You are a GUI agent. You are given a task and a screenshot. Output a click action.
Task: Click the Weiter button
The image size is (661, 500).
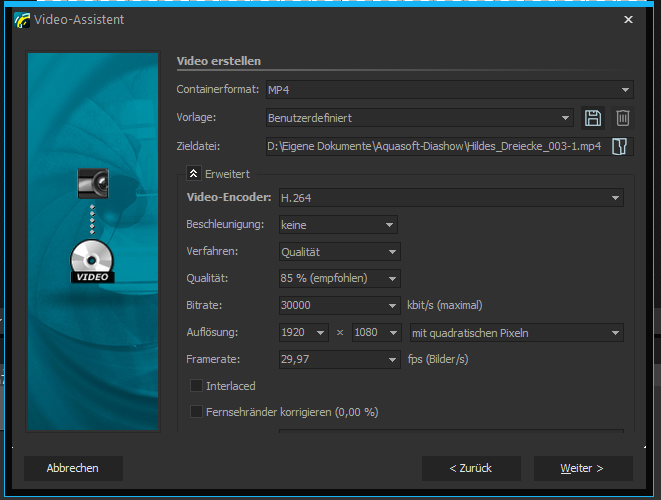[x=583, y=468]
